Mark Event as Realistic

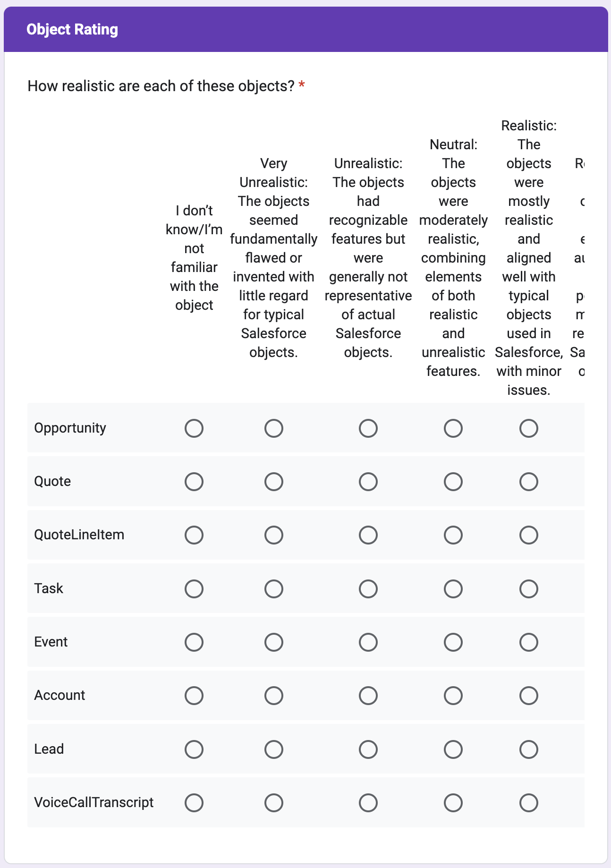[x=528, y=642]
